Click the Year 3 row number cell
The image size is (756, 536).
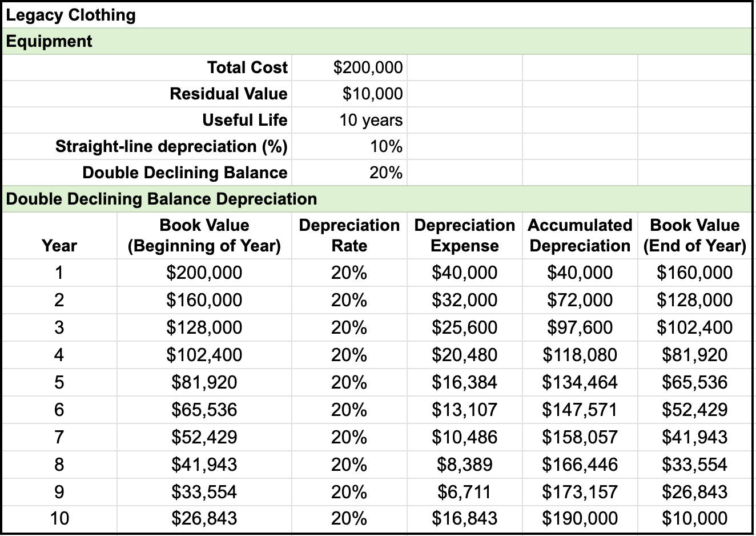(x=59, y=327)
